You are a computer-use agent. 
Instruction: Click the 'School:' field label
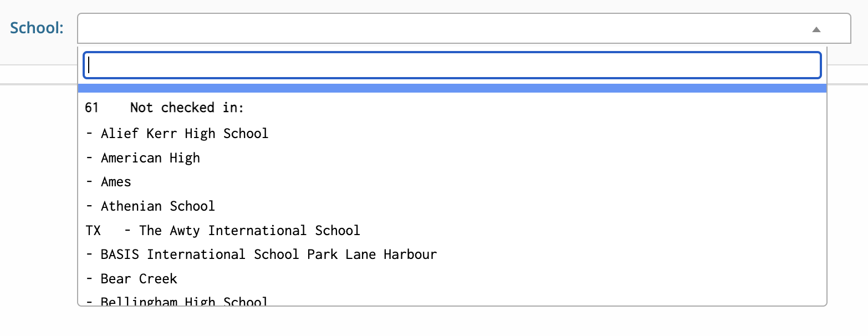pyautogui.click(x=37, y=28)
